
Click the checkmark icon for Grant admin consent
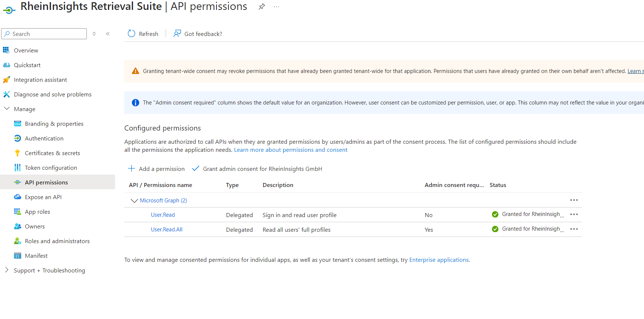(x=196, y=168)
